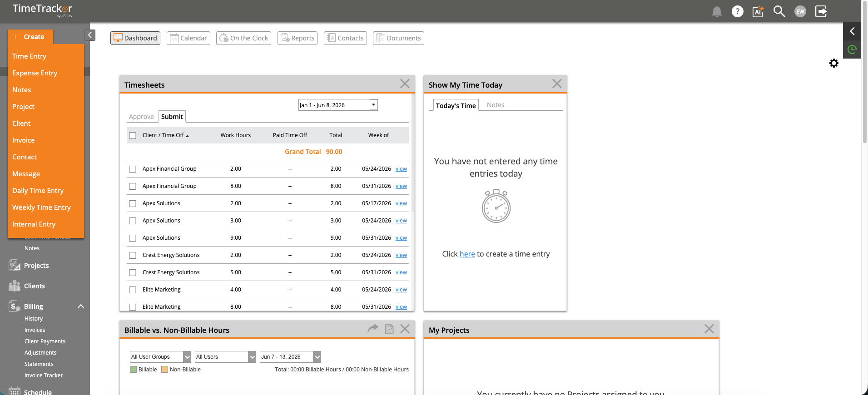The height and width of the screenshot is (395, 868).
Task: Open the Jun 7 - 13, 2026 dropdown
Action: [x=290, y=357]
